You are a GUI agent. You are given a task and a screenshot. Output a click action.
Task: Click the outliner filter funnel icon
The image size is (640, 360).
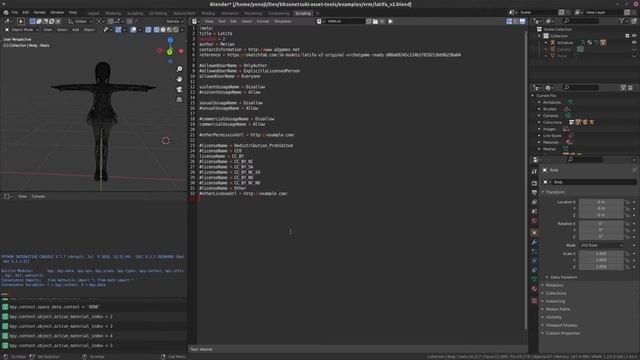tap(622, 21)
